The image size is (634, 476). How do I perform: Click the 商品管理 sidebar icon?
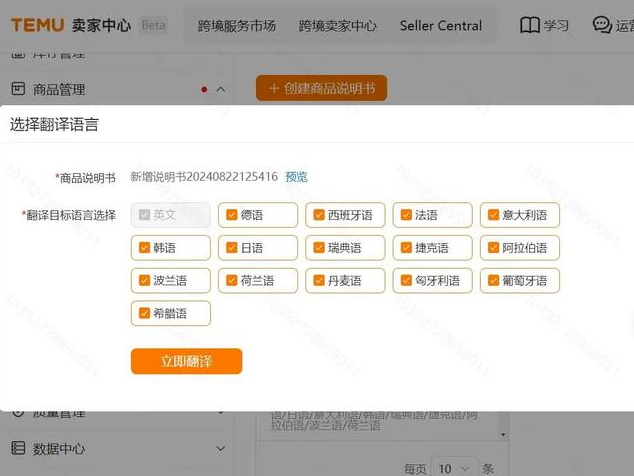point(18,89)
